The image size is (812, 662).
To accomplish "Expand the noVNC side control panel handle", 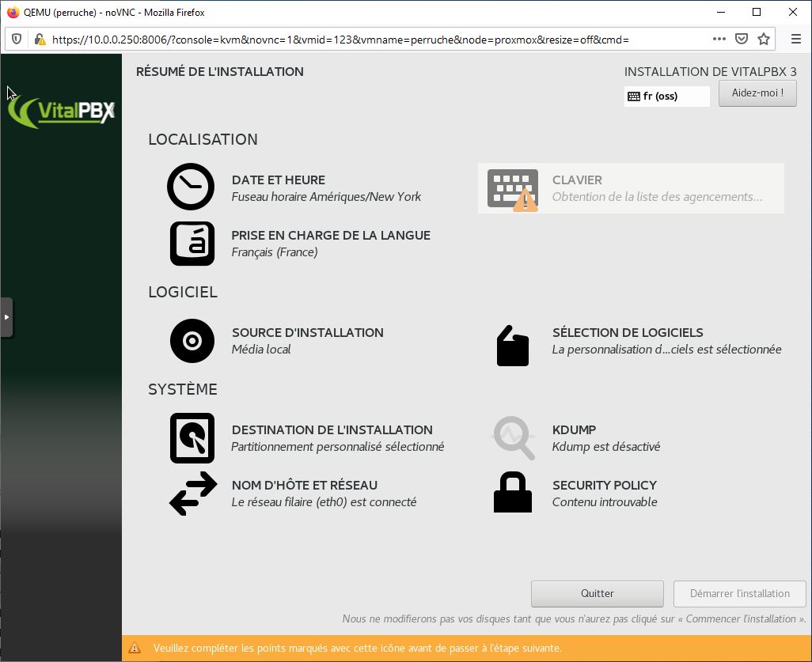I will pyautogui.click(x=6, y=317).
